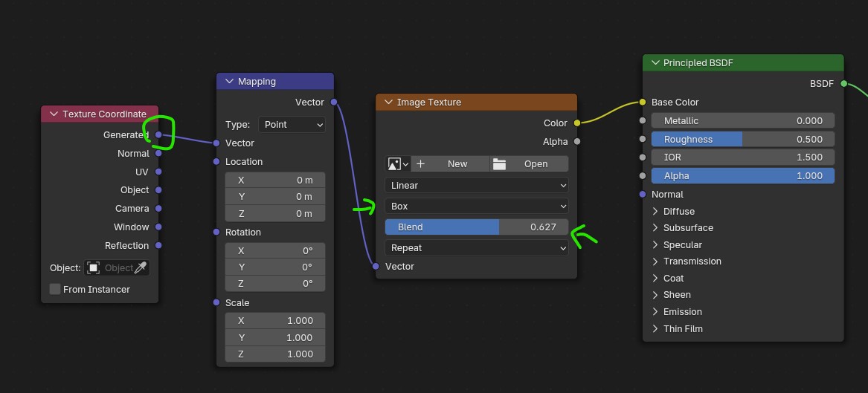Image resolution: width=868 pixels, height=393 pixels.
Task: Click the Object output socket
Action: pos(158,190)
